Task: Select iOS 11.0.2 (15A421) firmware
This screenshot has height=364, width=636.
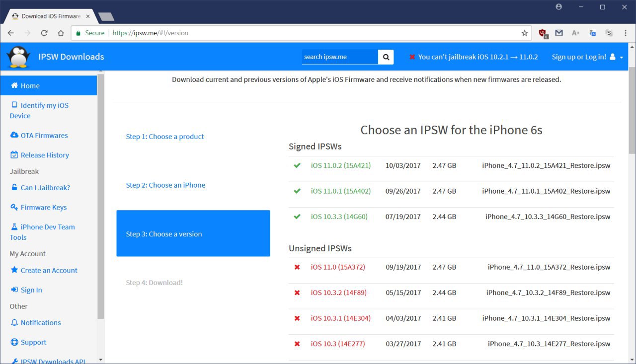Action: 341,165
